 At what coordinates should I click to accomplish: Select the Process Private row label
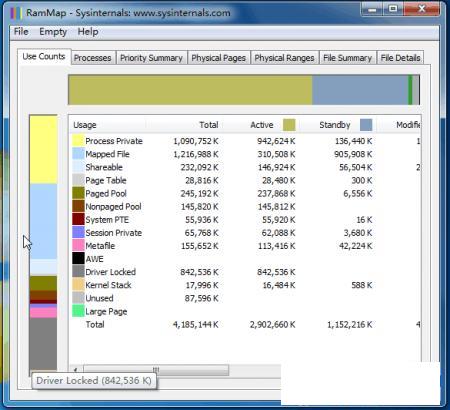114,141
